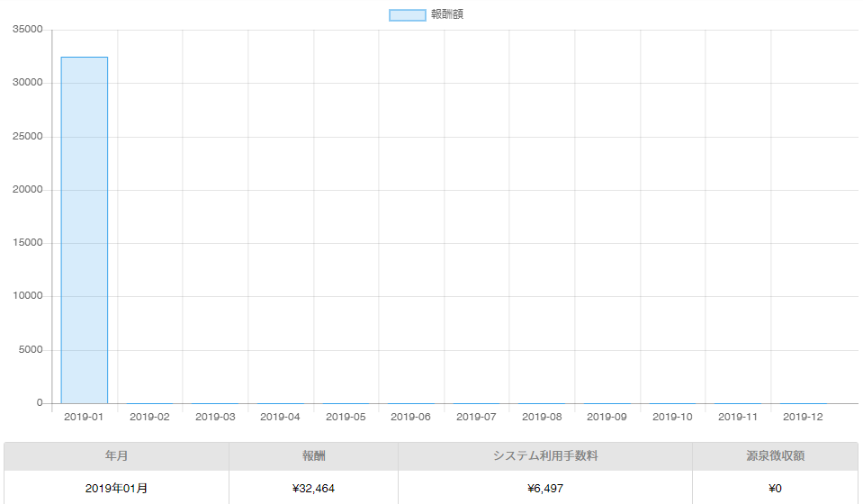Click the 2019-02 x-axis label

(x=149, y=417)
